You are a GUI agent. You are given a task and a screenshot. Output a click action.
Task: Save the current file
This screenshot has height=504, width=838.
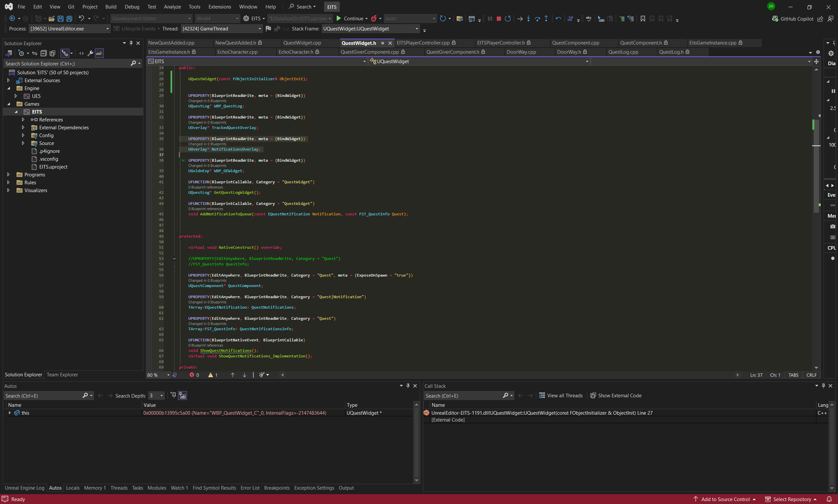point(61,19)
